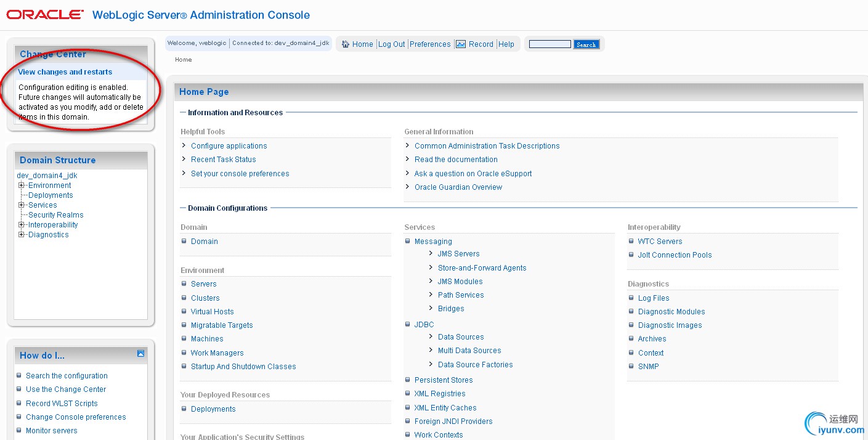Open Log Files link under Diagnostics
This screenshot has height=440, width=868.
(x=654, y=298)
